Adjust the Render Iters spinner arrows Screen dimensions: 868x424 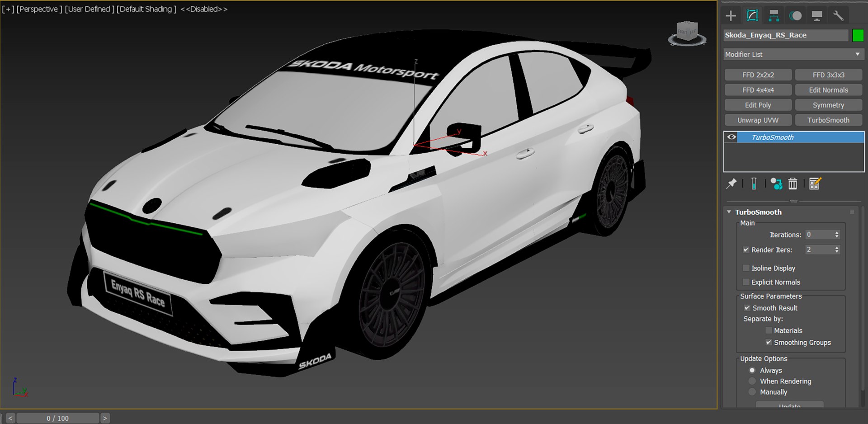tap(837, 250)
